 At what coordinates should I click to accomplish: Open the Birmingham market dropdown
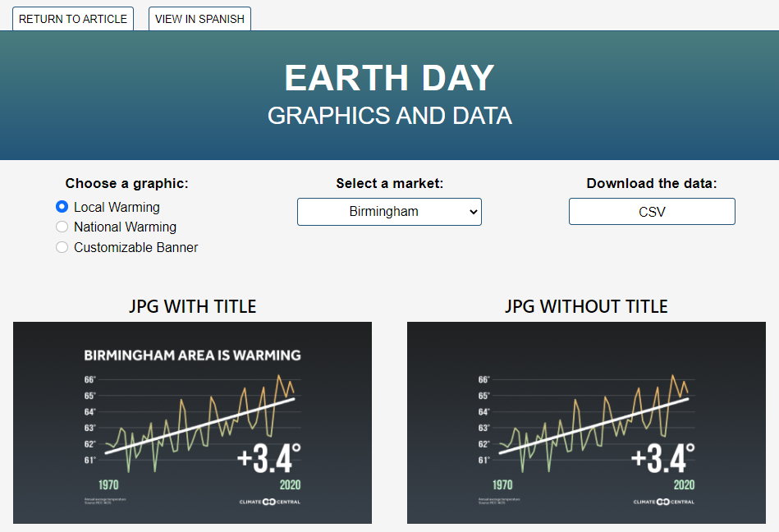pos(389,212)
